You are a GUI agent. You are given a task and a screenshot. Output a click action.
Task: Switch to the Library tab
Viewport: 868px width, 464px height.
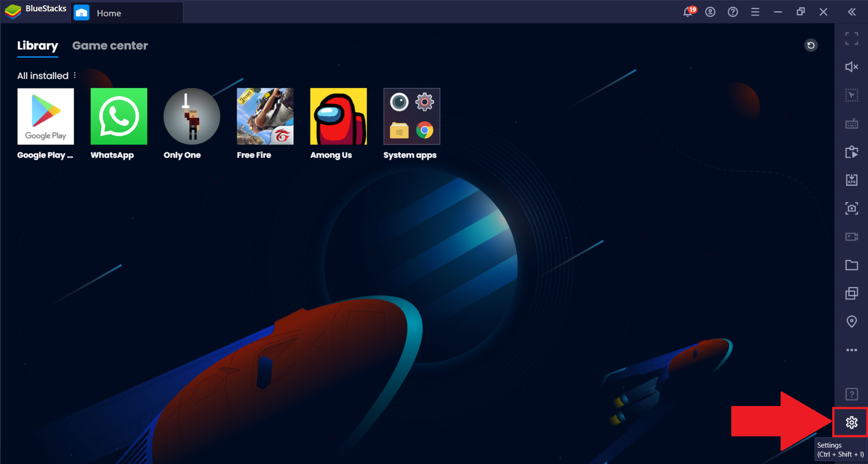pos(38,46)
